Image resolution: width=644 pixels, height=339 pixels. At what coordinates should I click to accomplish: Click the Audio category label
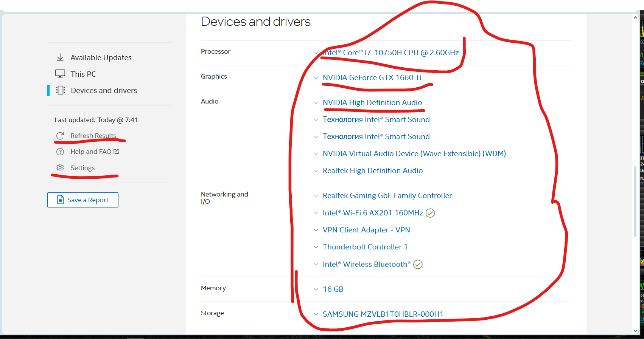(x=210, y=101)
